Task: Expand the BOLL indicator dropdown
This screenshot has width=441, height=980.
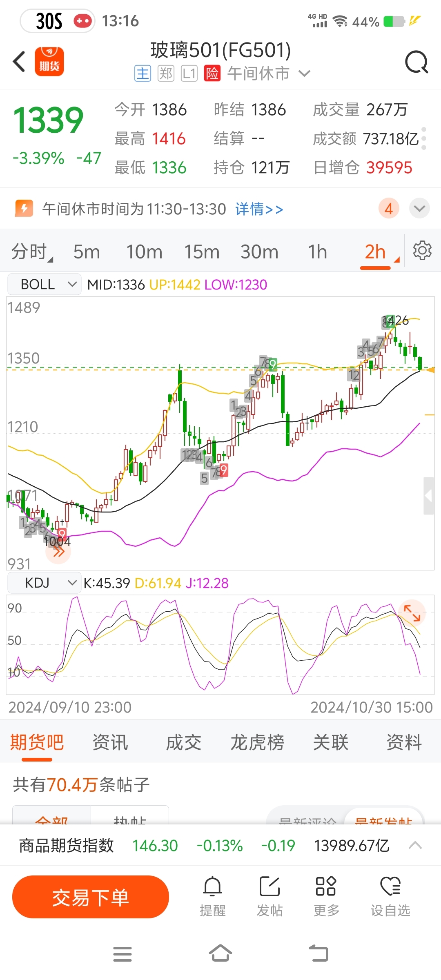Action: pos(44,284)
